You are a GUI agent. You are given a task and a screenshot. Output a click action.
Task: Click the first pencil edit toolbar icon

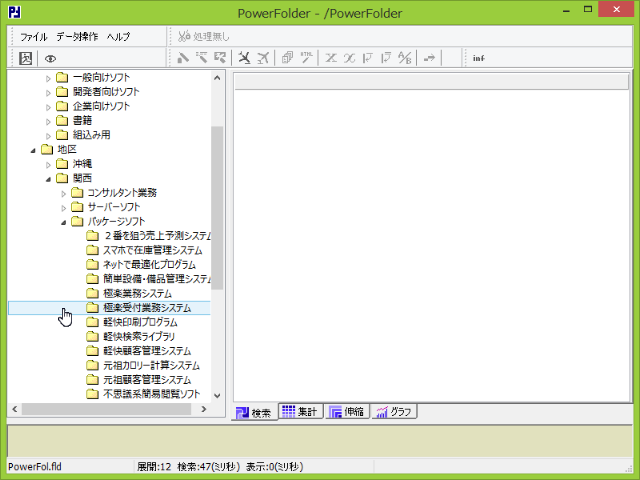(x=183, y=58)
